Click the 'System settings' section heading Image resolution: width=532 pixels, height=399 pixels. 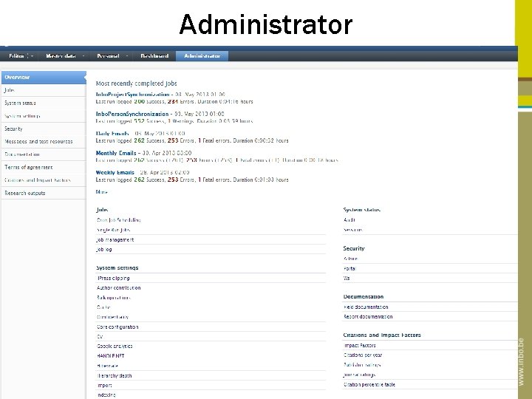pos(117,268)
